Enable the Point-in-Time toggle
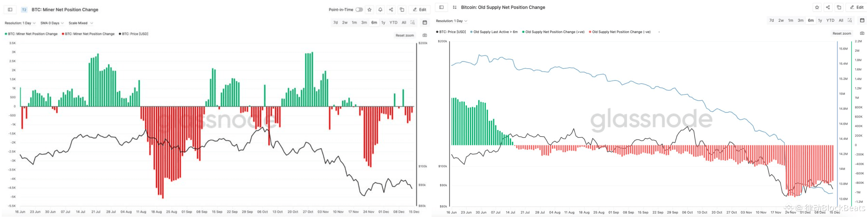 pos(359,9)
